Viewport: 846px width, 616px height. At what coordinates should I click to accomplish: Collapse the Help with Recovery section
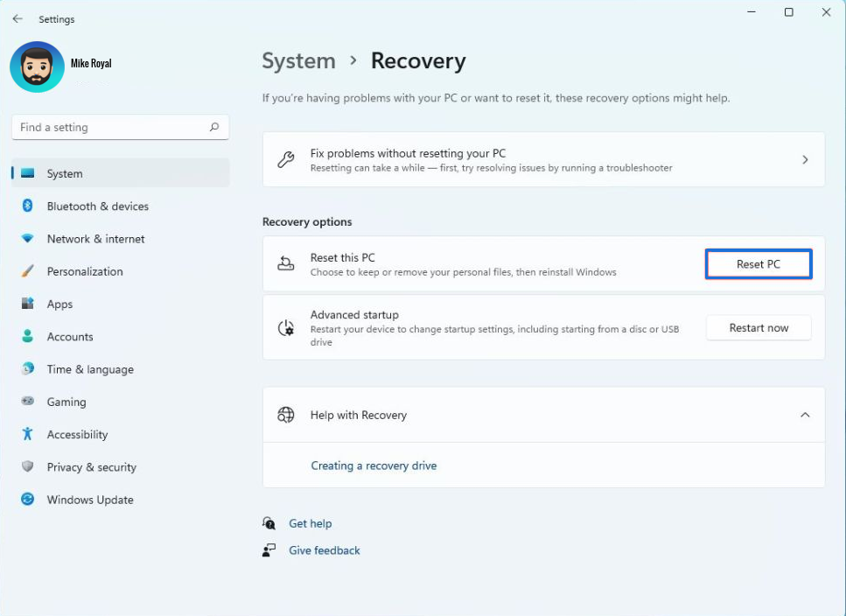(805, 415)
